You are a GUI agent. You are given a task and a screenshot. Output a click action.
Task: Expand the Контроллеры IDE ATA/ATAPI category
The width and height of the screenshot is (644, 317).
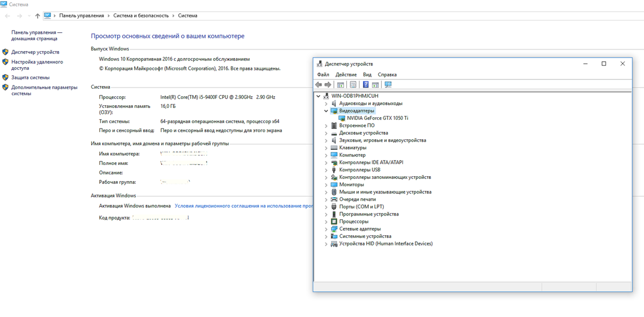tap(326, 162)
